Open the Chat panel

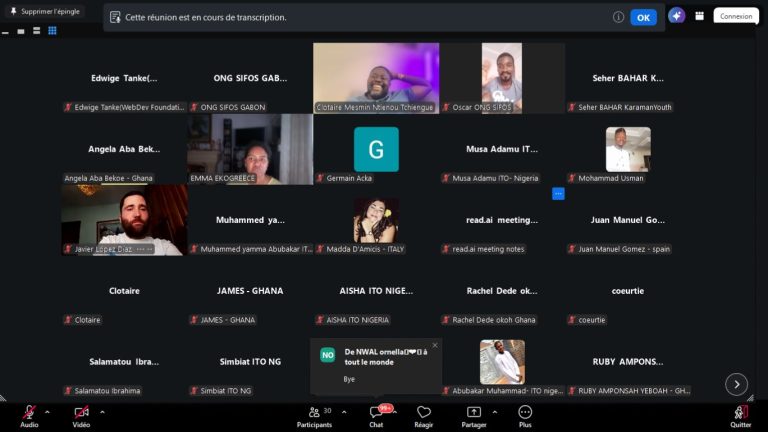376,417
